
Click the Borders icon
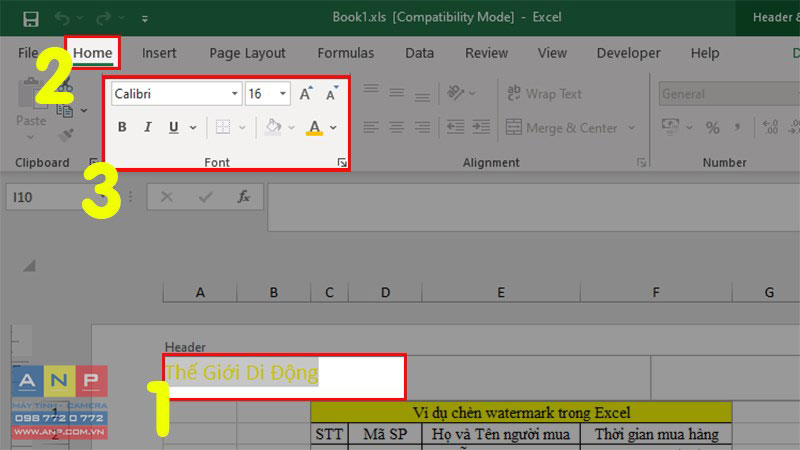pyautogui.click(x=223, y=127)
